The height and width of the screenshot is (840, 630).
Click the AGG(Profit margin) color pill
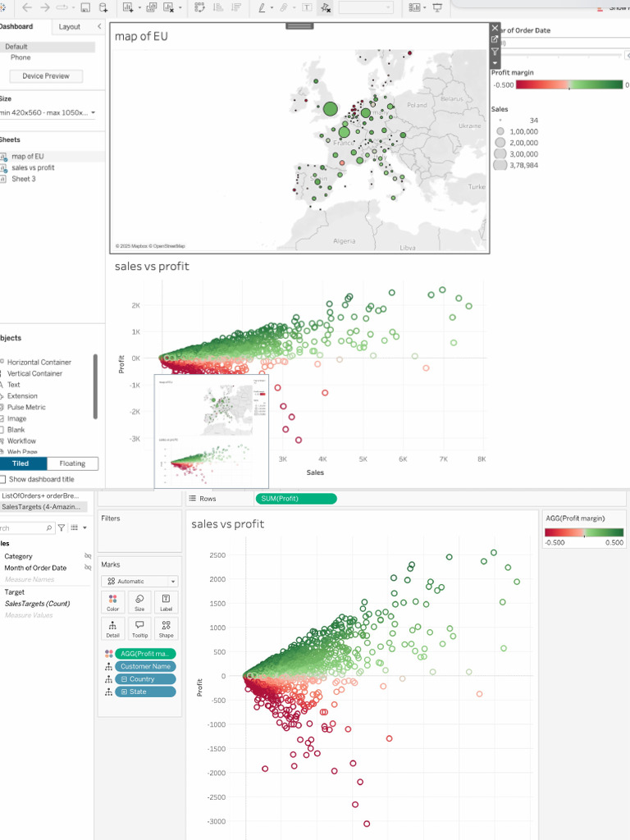145,654
